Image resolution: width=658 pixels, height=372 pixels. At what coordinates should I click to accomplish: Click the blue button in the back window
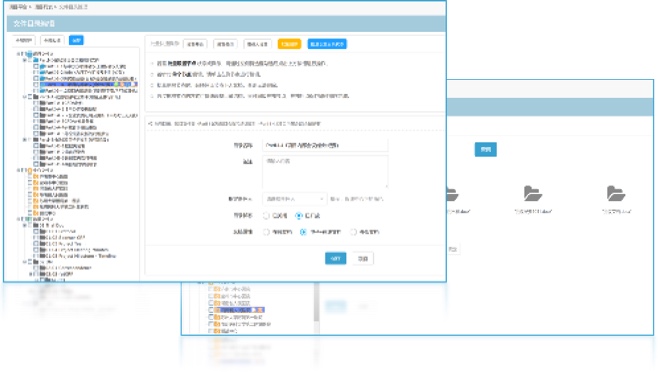[x=486, y=149]
